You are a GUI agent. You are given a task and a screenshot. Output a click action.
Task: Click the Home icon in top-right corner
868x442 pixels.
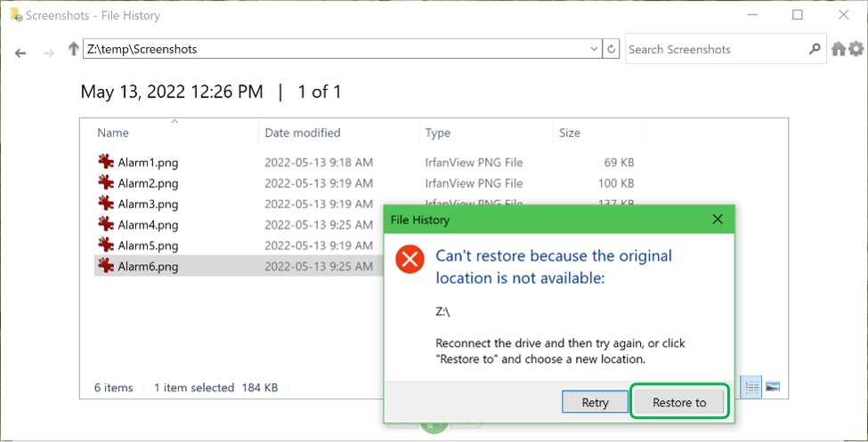pyautogui.click(x=839, y=49)
